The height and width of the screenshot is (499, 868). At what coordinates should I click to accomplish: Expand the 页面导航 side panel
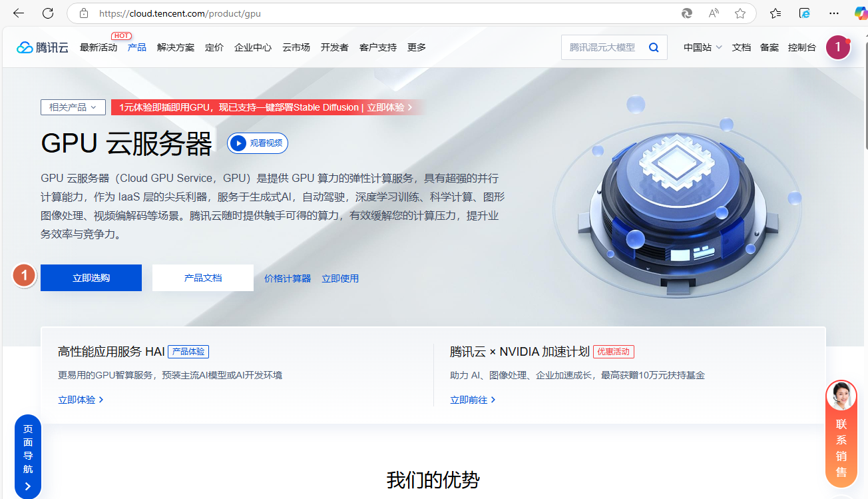(x=28, y=456)
